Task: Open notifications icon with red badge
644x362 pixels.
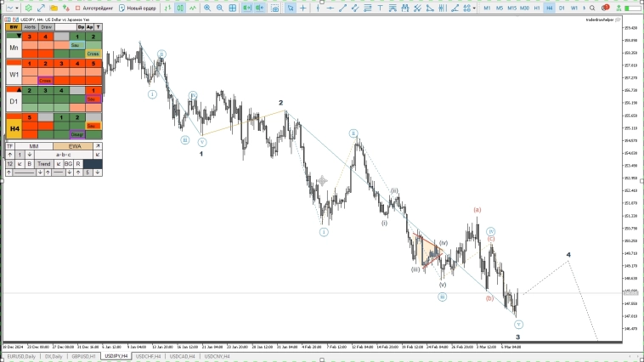Action: coord(605,8)
